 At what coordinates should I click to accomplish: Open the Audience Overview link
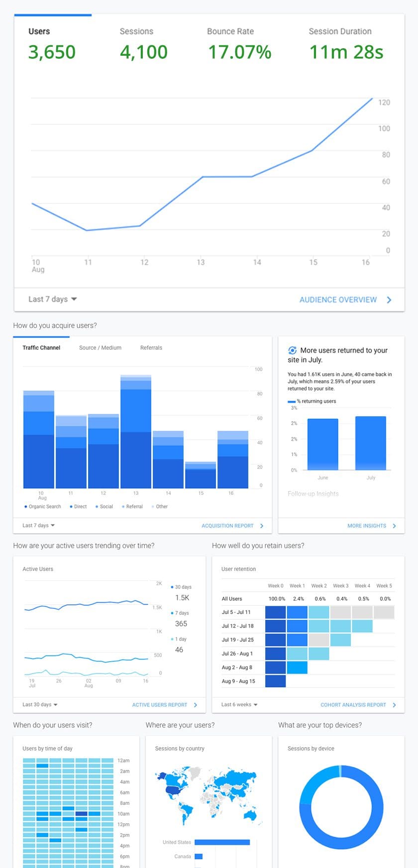[x=338, y=300]
